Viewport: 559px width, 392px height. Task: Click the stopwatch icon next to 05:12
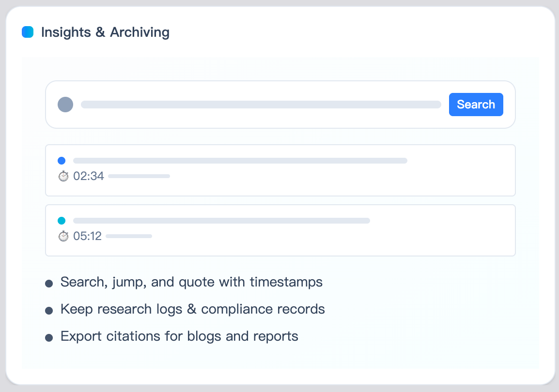[x=63, y=236]
